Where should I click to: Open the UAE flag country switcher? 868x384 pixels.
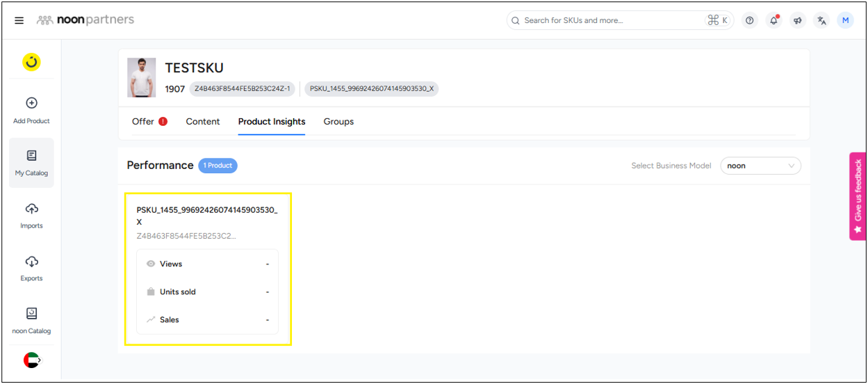coord(31,360)
